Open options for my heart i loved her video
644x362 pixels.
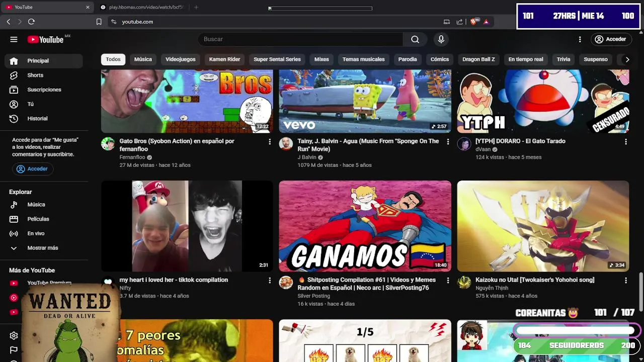tap(270, 281)
